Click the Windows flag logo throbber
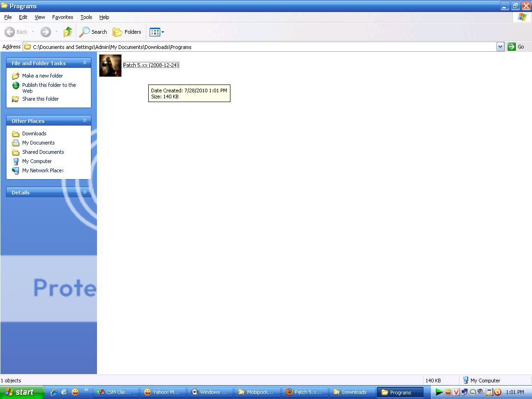532x399 pixels. 522,17
